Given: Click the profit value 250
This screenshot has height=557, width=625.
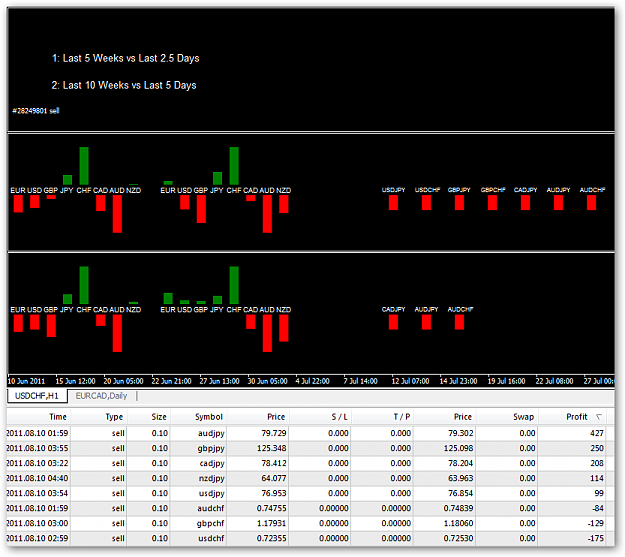Looking at the screenshot, I should (597, 449).
